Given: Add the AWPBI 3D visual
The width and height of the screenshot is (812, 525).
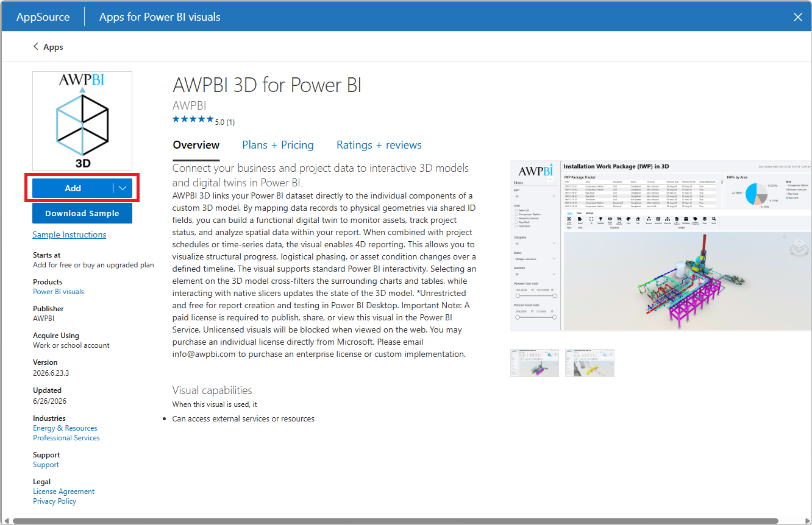Looking at the screenshot, I should [73, 188].
